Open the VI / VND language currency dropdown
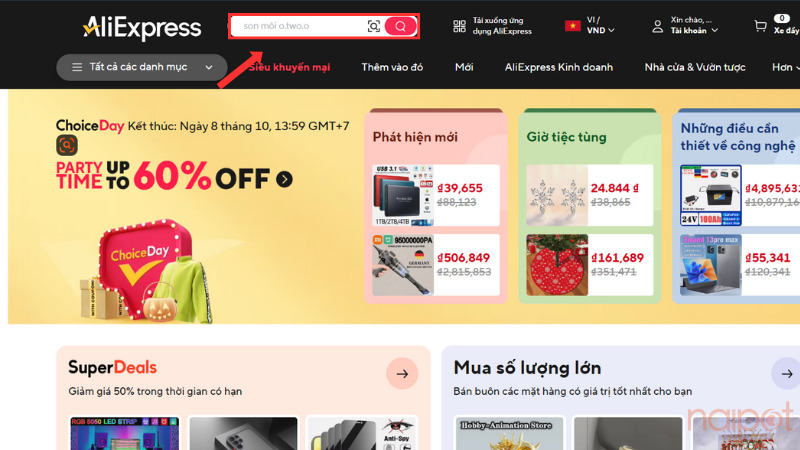The image size is (800, 450). (600, 26)
